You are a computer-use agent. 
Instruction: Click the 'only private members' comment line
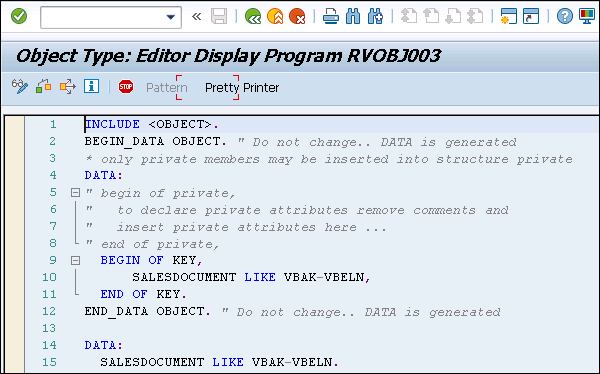(x=328, y=159)
